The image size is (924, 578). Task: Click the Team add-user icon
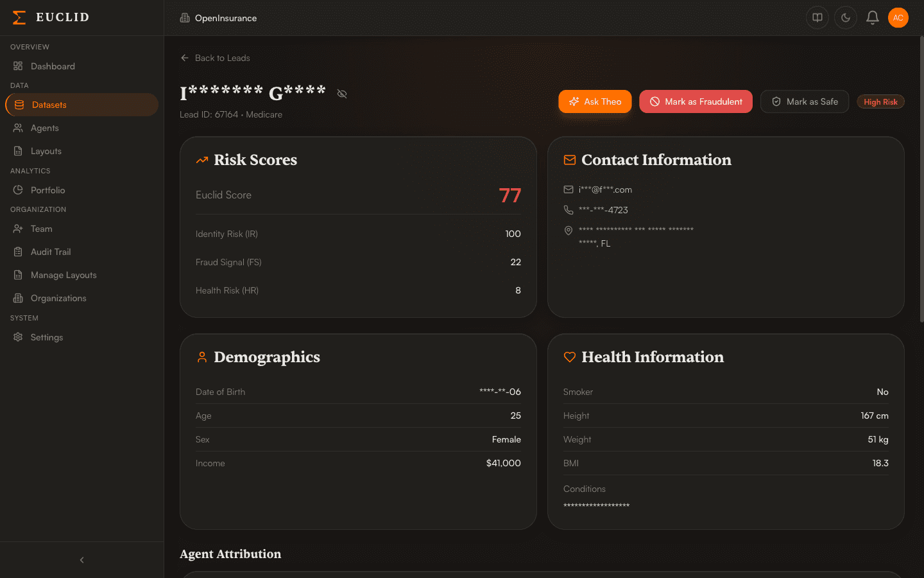[x=18, y=229]
